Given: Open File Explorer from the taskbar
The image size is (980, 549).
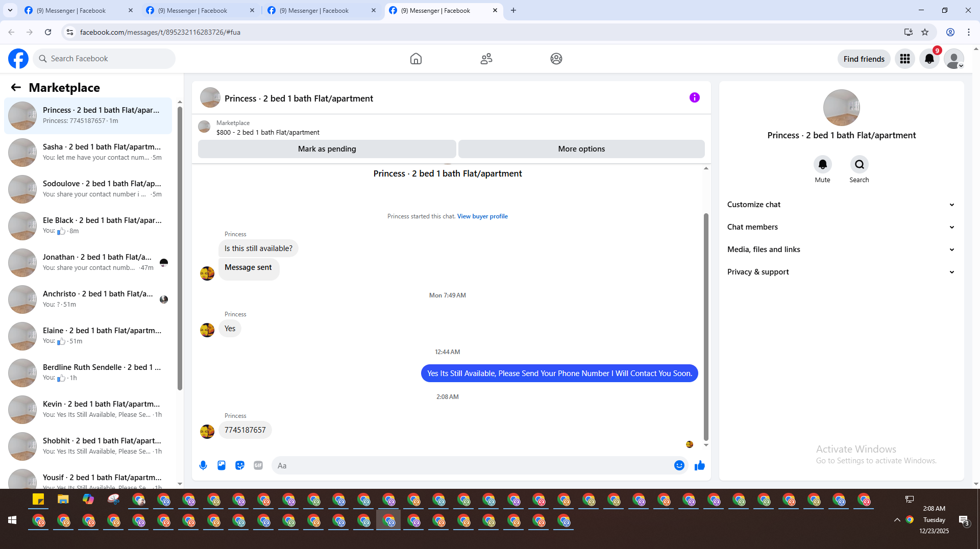Looking at the screenshot, I should pos(63,500).
